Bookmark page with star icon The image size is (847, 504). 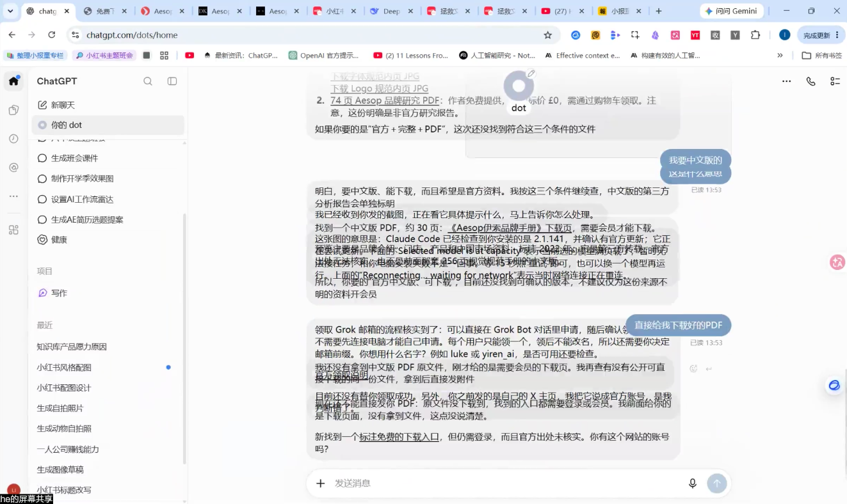click(x=547, y=35)
